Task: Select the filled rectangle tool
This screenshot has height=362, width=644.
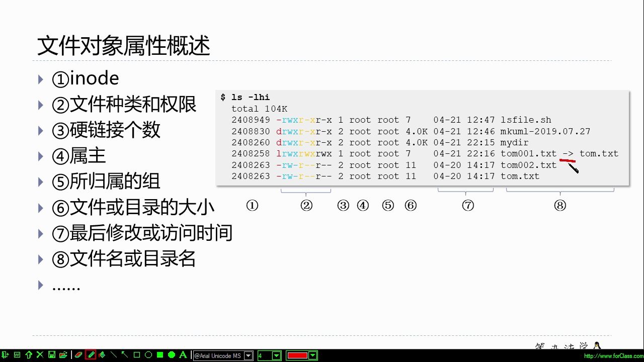Action: pyautogui.click(x=160, y=355)
